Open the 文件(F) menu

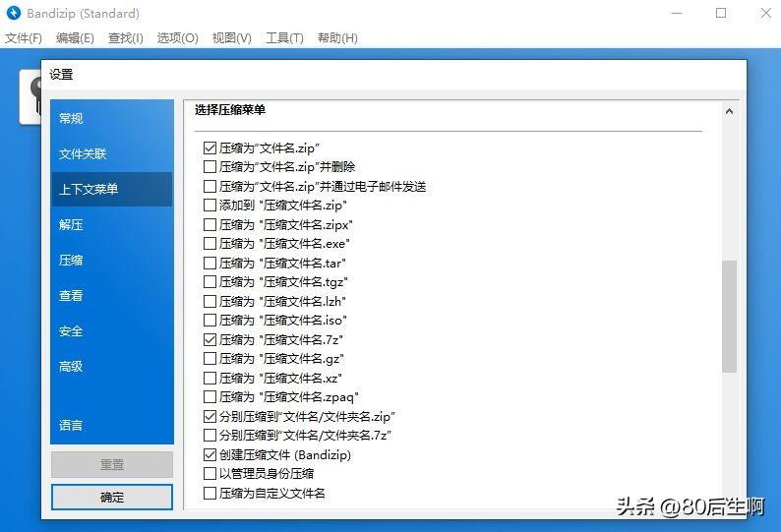coord(24,37)
